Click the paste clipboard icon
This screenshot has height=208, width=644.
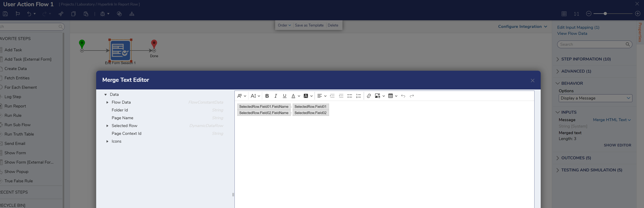click(x=86, y=14)
